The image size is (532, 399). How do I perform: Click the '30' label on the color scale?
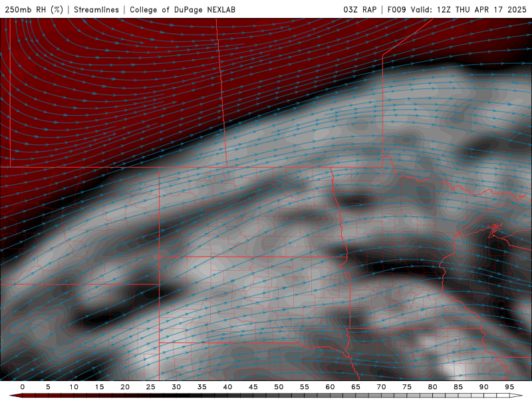pyautogui.click(x=176, y=387)
